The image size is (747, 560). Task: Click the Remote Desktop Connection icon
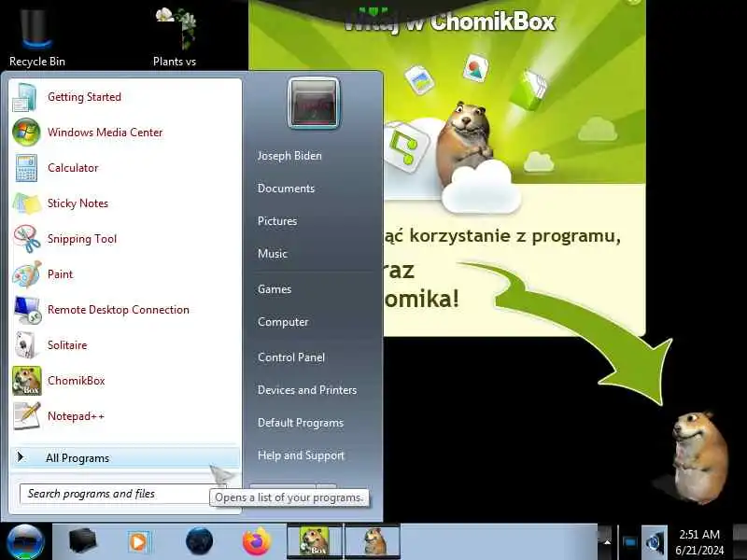coord(27,310)
